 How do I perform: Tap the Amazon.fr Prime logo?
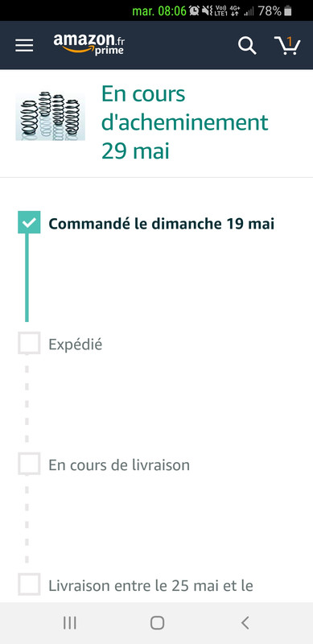point(89,44)
